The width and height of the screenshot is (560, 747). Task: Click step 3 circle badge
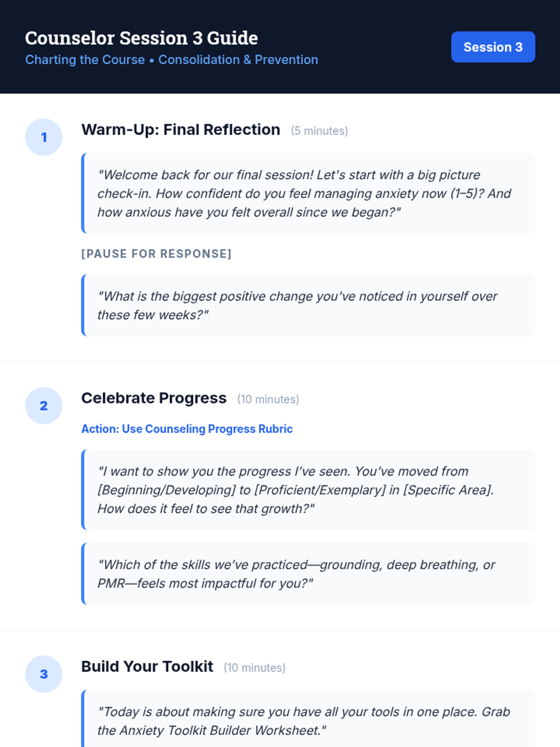point(44,674)
